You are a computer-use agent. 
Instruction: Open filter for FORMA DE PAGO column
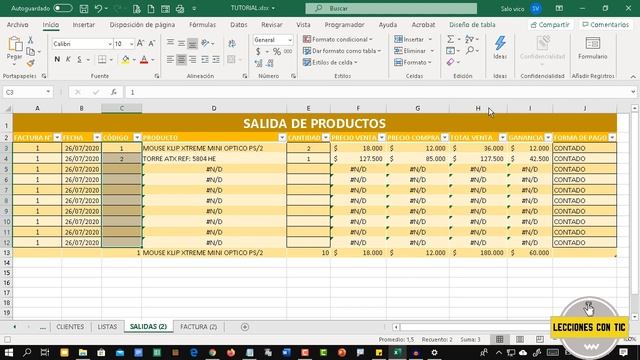(612, 138)
